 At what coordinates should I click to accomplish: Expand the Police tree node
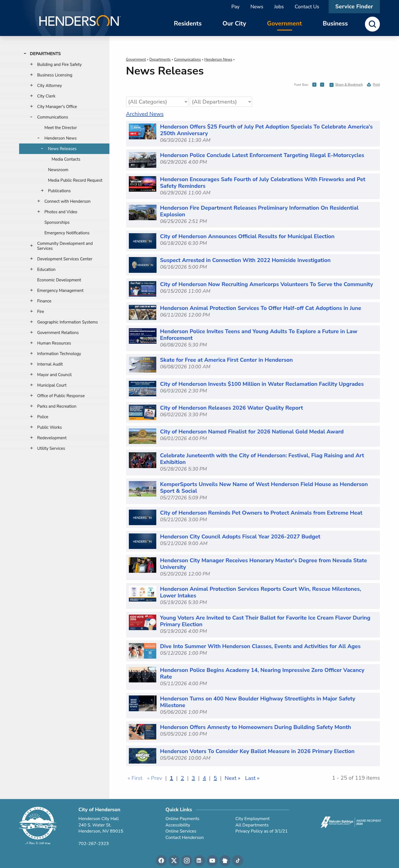[31, 417]
